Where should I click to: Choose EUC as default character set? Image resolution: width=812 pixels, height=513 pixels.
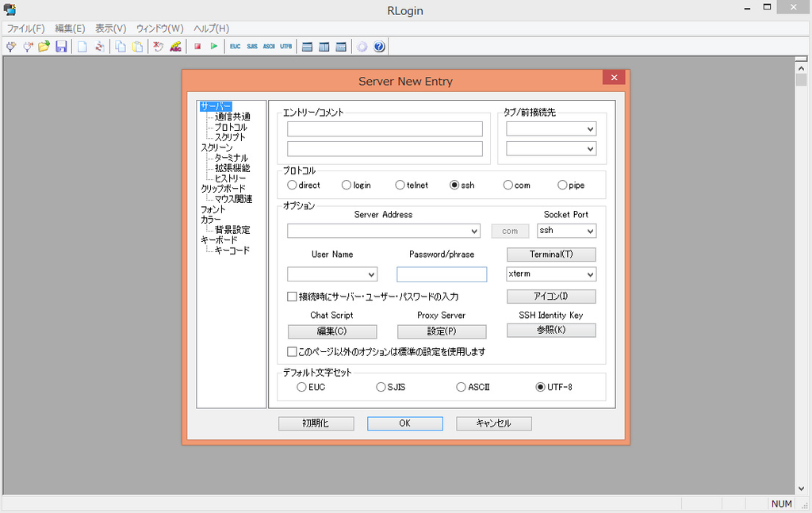301,387
